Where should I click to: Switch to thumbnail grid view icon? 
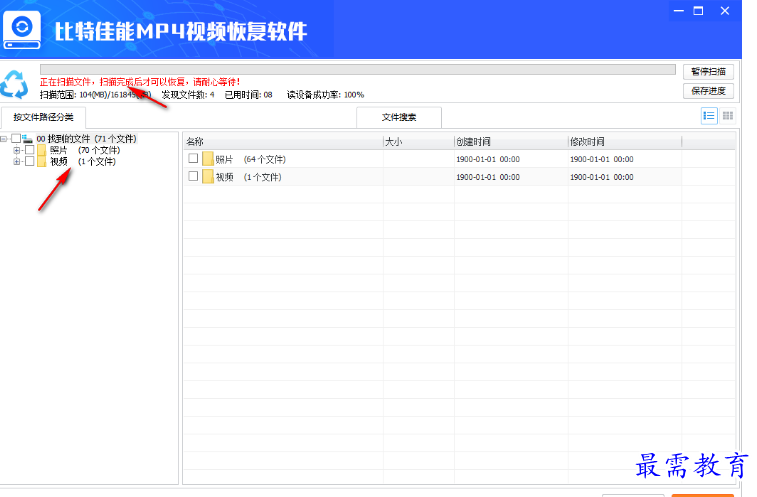728,116
